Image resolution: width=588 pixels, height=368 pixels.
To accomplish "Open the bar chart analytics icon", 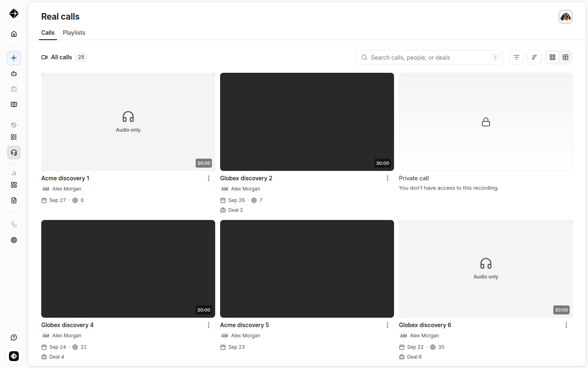I will coord(14,173).
